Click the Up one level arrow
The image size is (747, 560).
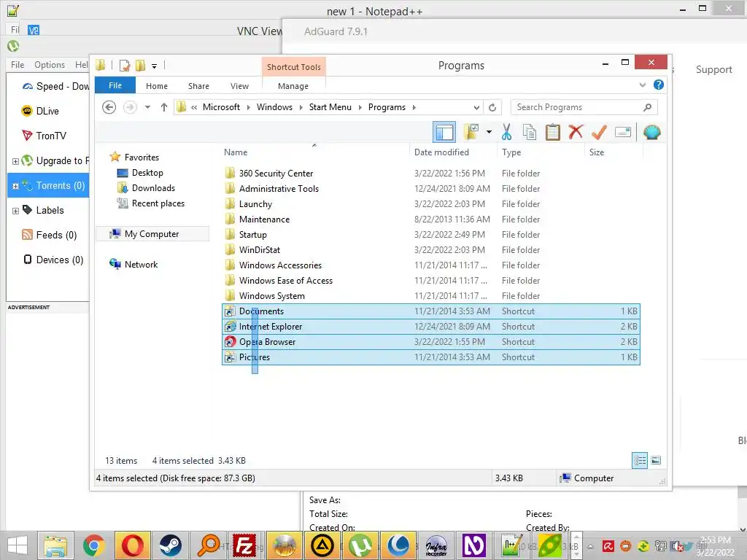(x=164, y=107)
